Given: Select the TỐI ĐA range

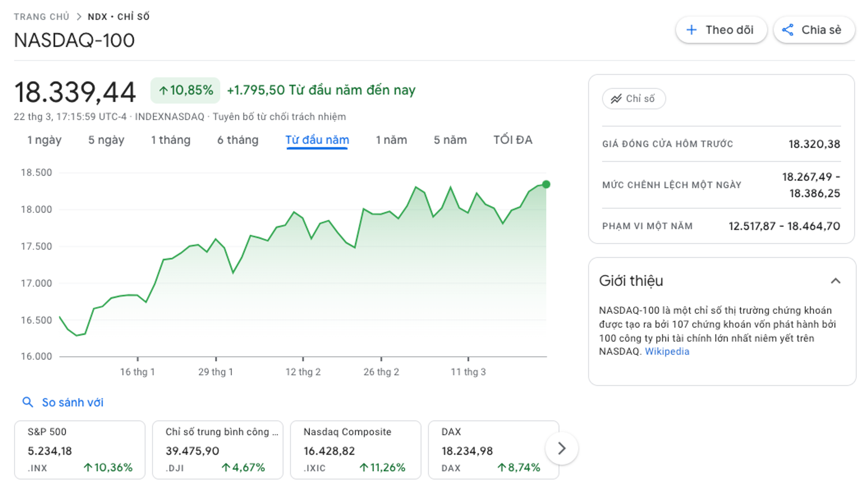Looking at the screenshot, I should (x=513, y=140).
